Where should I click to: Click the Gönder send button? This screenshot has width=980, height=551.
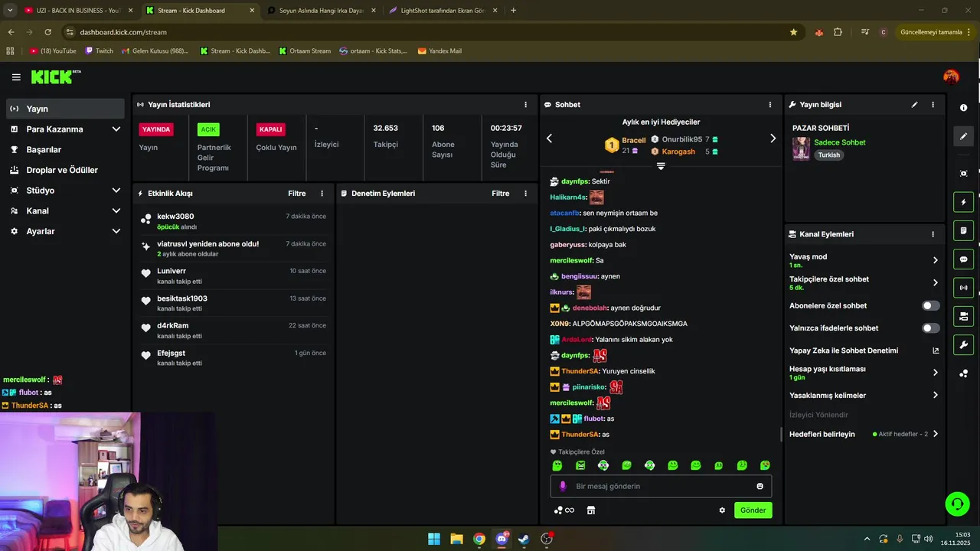click(x=753, y=510)
